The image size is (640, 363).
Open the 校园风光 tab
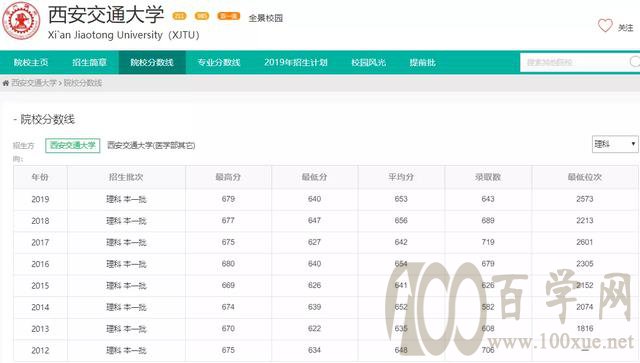click(x=369, y=62)
